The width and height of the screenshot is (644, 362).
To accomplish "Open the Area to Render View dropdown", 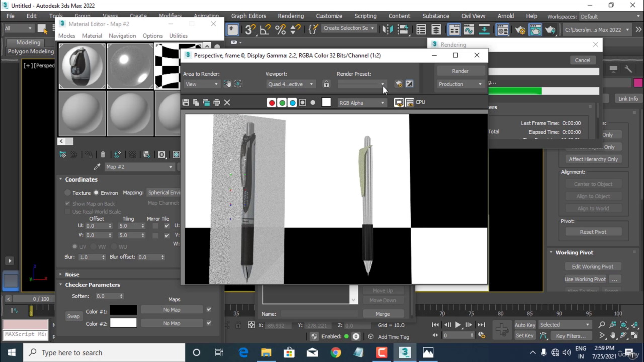I will tap(201, 84).
